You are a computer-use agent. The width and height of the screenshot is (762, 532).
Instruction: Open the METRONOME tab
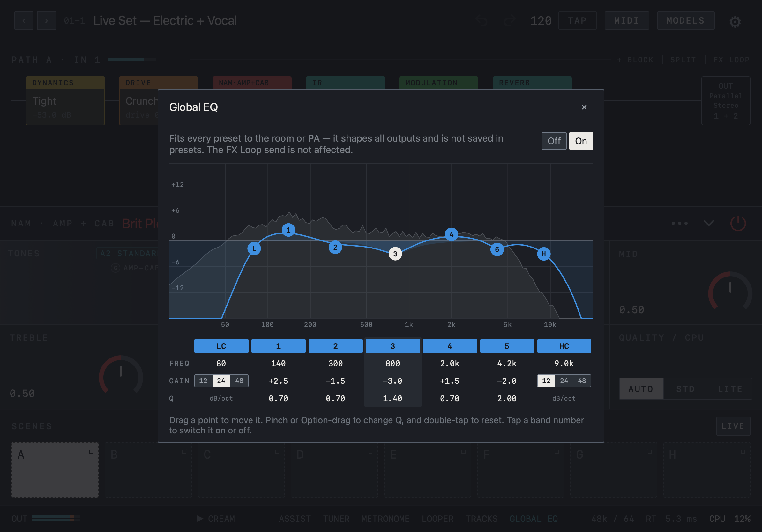(x=385, y=519)
